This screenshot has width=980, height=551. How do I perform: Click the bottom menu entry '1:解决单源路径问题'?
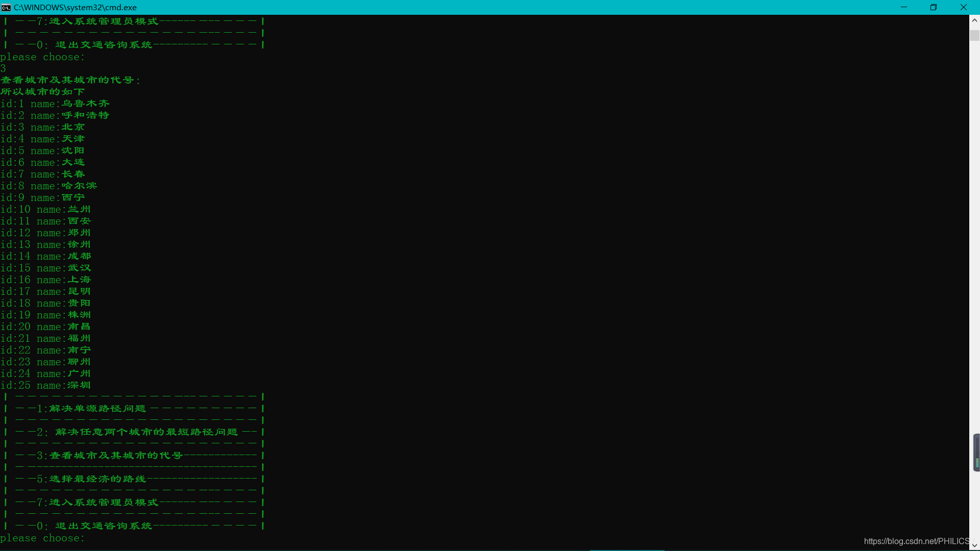(x=97, y=409)
